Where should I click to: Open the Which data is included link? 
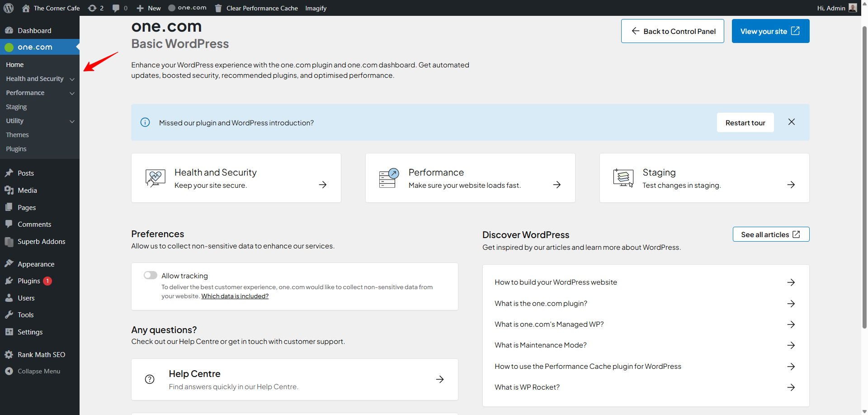[x=235, y=296]
